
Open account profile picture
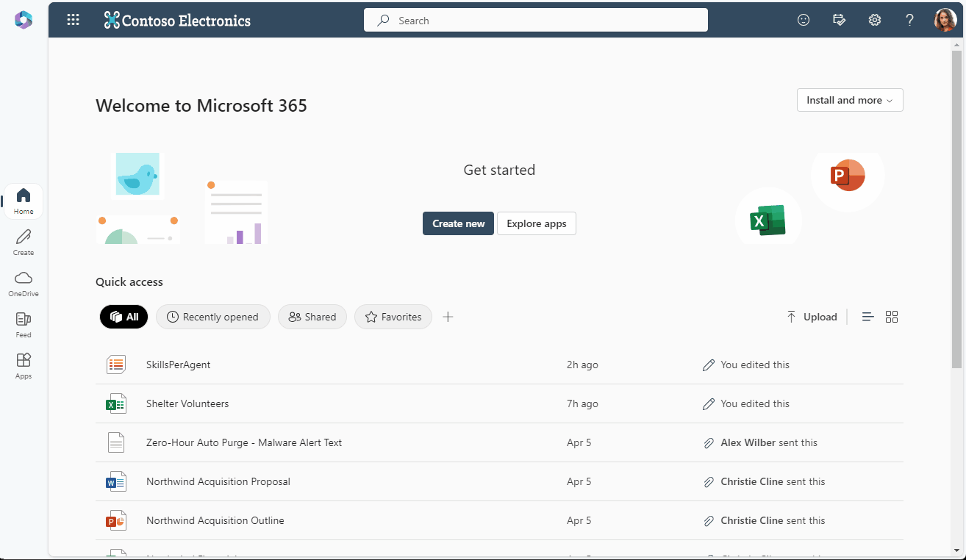(x=945, y=21)
